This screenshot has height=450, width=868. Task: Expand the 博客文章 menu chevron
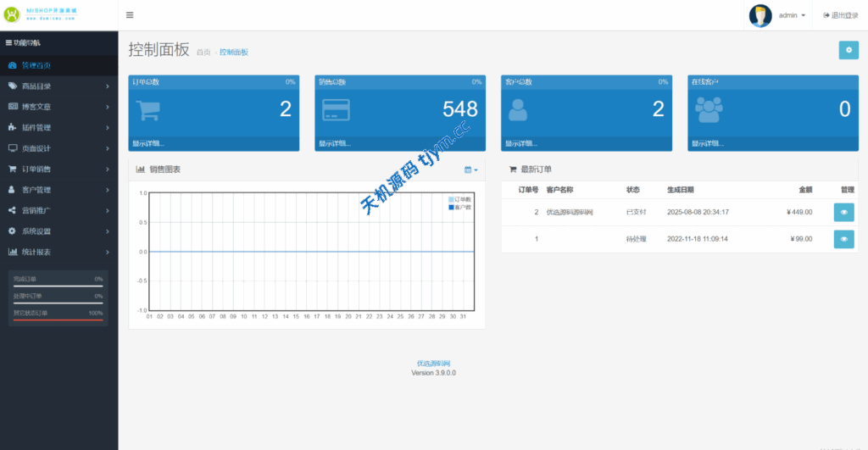[x=108, y=107]
